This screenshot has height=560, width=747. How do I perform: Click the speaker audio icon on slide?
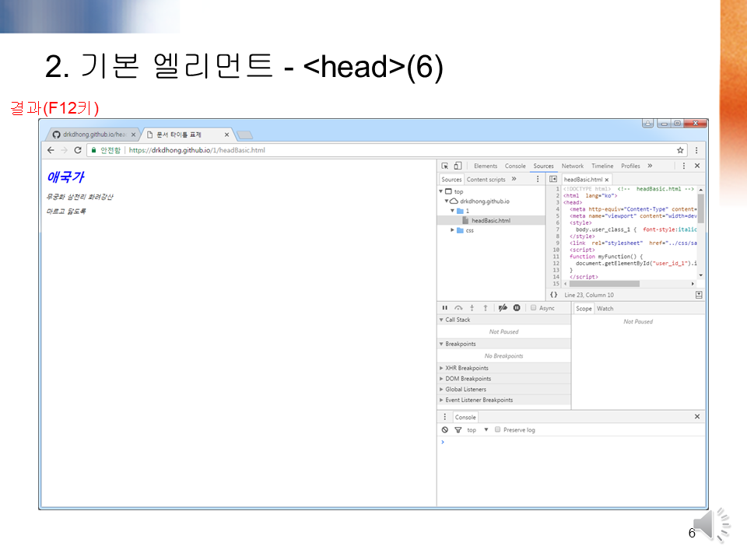coord(711,526)
